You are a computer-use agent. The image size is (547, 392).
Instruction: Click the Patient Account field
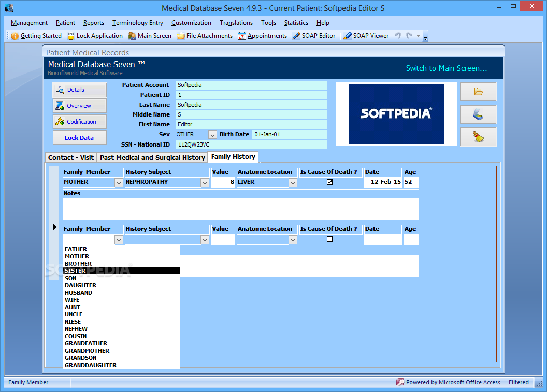(251, 85)
